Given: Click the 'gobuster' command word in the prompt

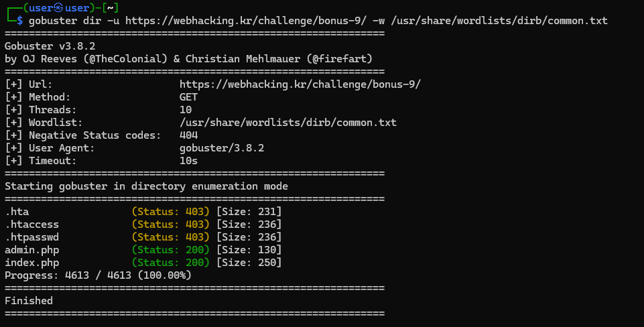Looking at the screenshot, I should (52, 21).
